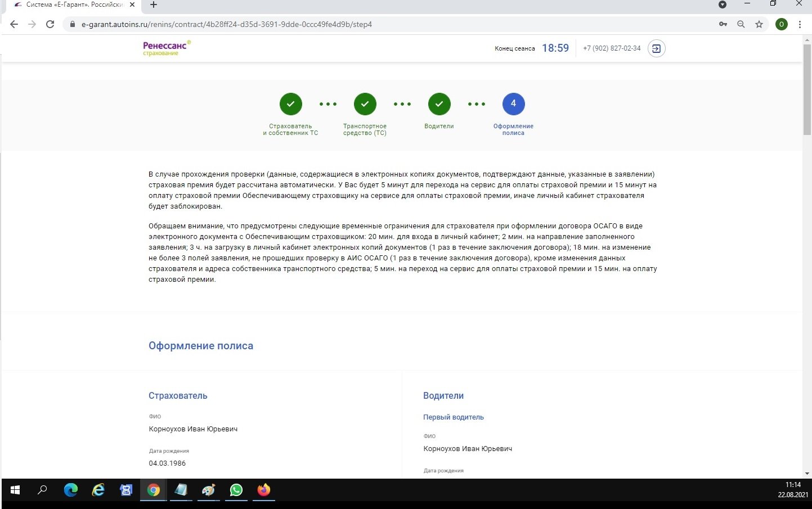Go back to the Страхователь и собственник step
This screenshot has height=509, width=812.
click(290, 104)
